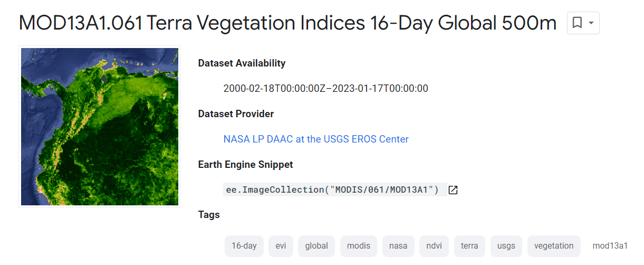Select the evi tag chip
The height and width of the screenshot is (265, 644).
click(x=281, y=246)
